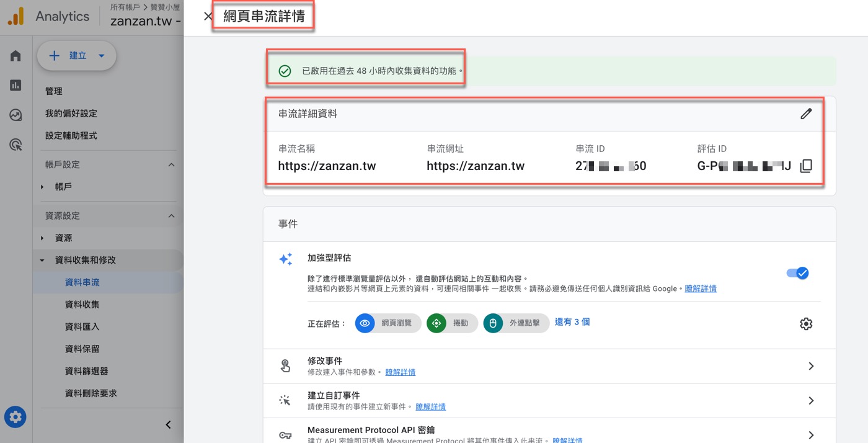Image resolution: width=868 pixels, height=443 pixels.
Task: Click the 網頁瀏覽 eye icon chip
Action: 388,323
